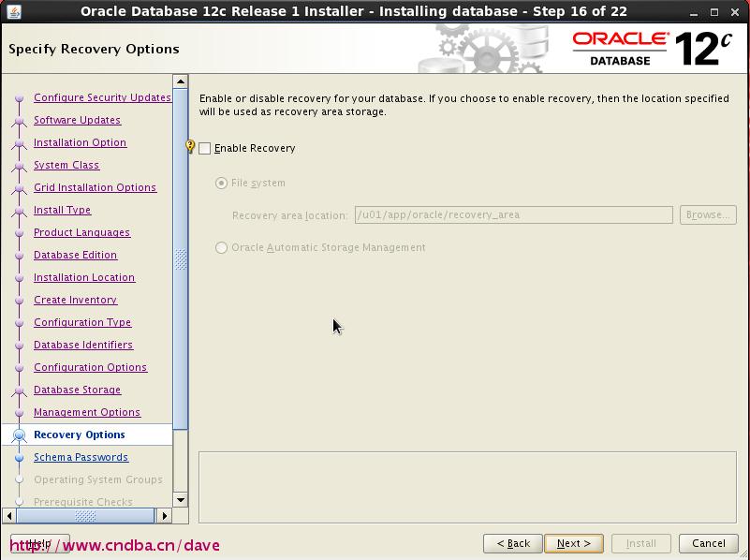Screen dimensions: 750x560
Task: Click the Recovery Options current step marker icon
Action: 19,435
